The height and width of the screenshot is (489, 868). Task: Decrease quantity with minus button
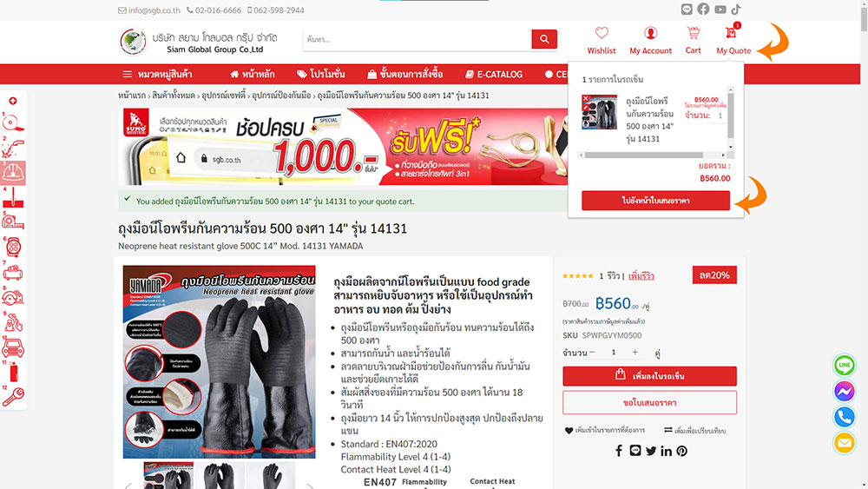click(592, 353)
